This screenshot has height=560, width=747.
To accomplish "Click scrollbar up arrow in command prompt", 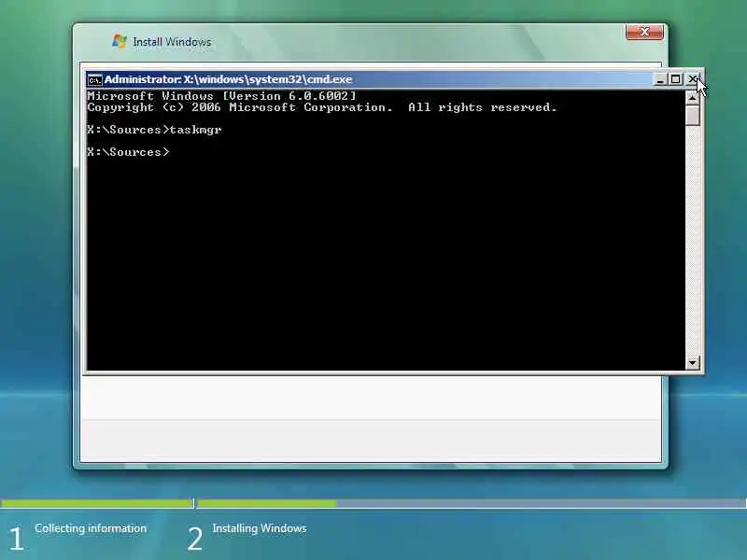I will click(692, 98).
